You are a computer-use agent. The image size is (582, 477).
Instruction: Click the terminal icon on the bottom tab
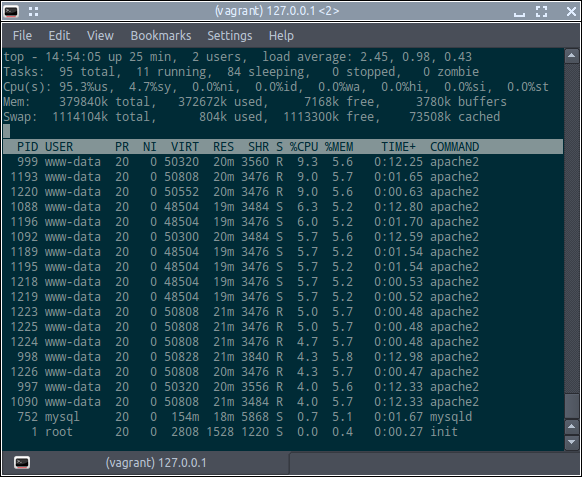coord(22,463)
